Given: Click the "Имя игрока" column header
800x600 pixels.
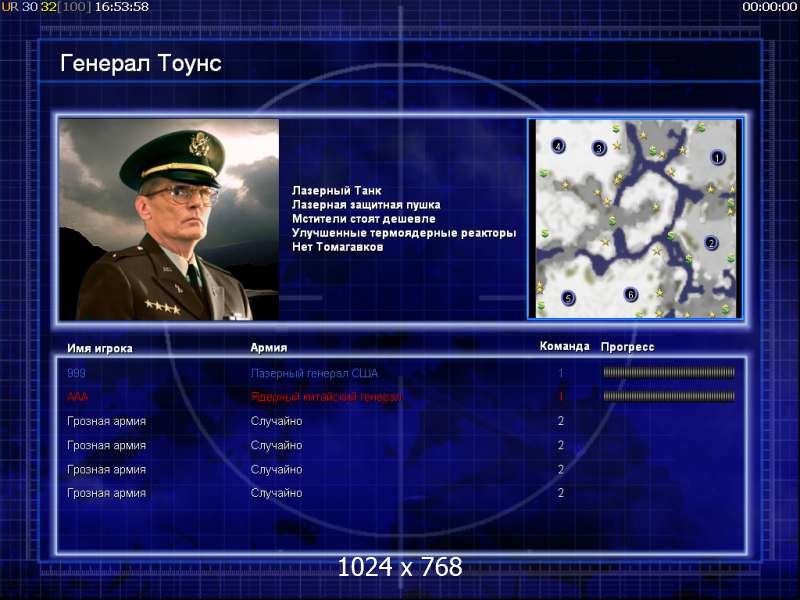Looking at the screenshot, I should pyautogui.click(x=99, y=348).
